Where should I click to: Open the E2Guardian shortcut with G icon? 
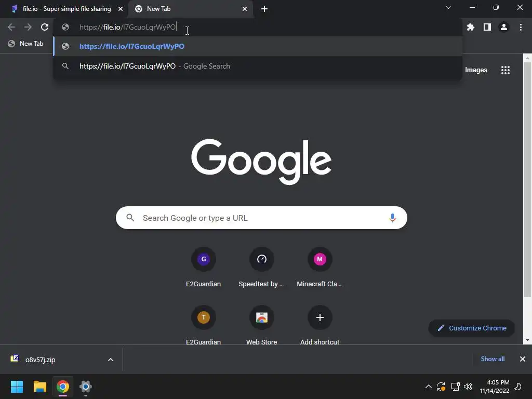tap(204, 267)
